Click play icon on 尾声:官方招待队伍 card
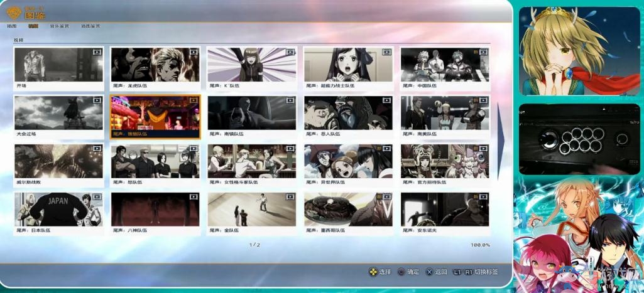This screenshot has height=293, width=644. 483,149
